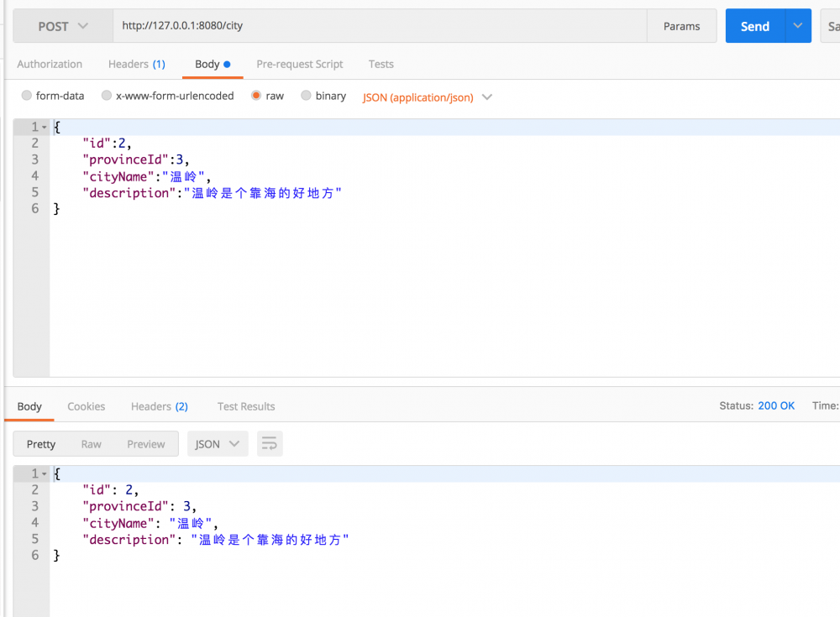The height and width of the screenshot is (617, 840).
Task: Select the binary body option
Action: pyautogui.click(x=305, y=96)
